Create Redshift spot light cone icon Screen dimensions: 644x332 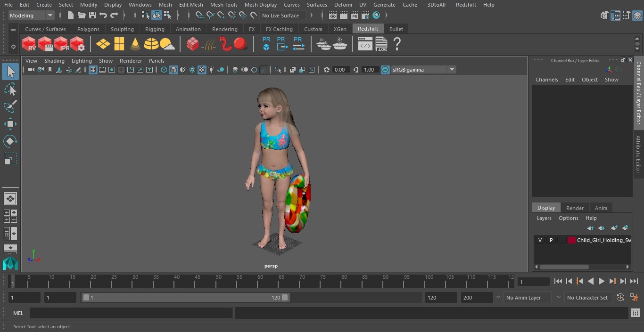coord(135,44)
